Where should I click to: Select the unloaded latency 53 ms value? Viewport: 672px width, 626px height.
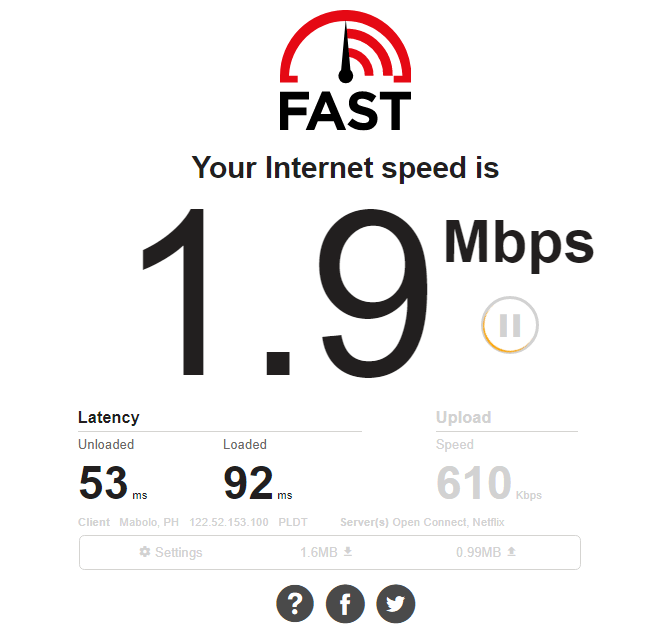point(113,483)
